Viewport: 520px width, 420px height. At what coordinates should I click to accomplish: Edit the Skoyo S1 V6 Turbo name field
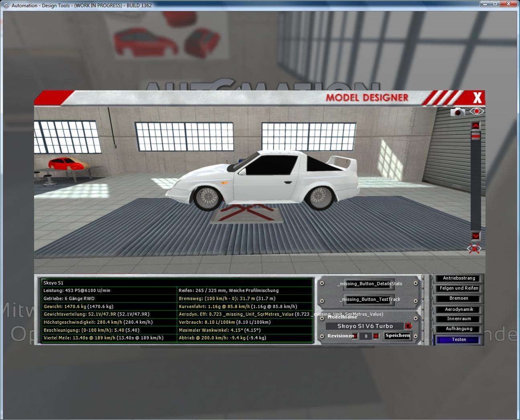pyautogui.click(x=365, y=326)
